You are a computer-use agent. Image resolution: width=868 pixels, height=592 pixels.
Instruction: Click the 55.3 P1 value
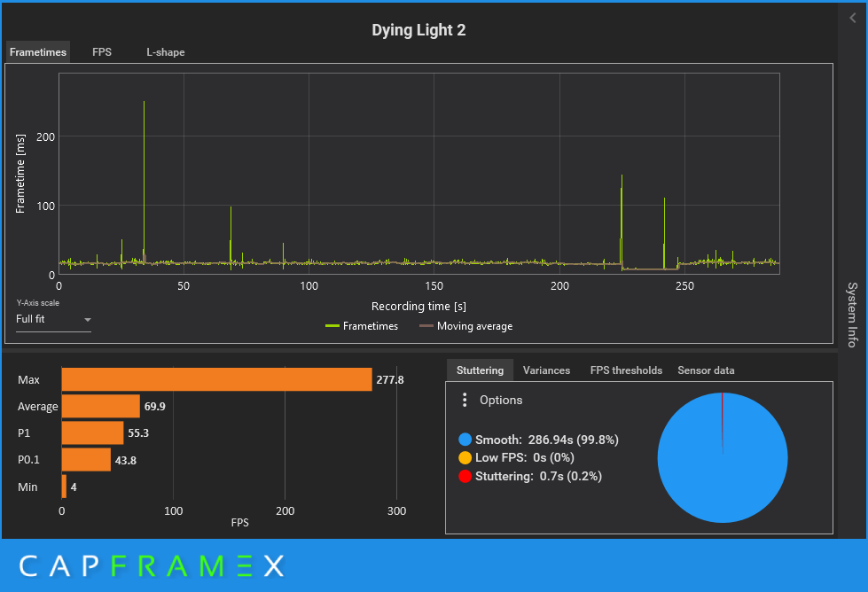tap(137, 432)
